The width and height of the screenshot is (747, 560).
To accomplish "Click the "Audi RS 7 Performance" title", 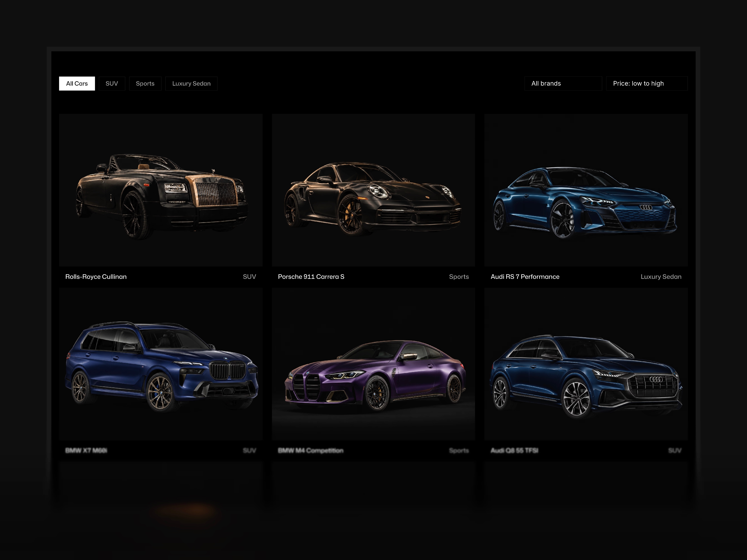I will 525,277.
